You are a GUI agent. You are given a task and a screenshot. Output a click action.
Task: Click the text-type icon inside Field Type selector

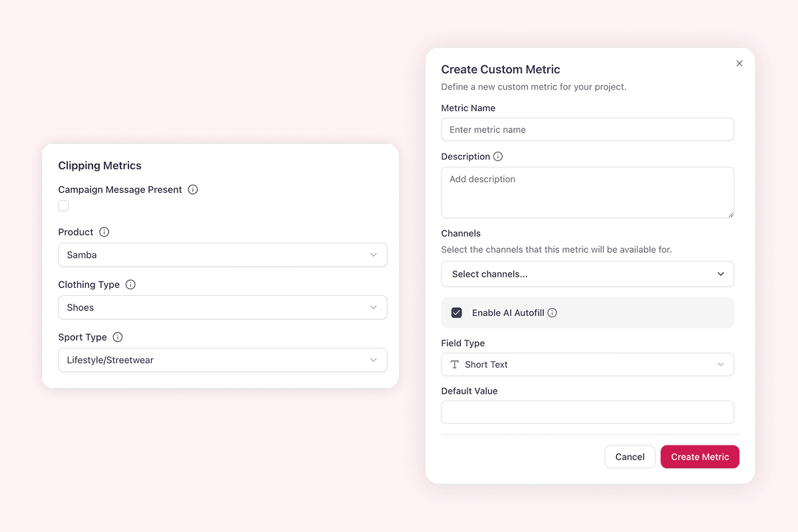454,364
